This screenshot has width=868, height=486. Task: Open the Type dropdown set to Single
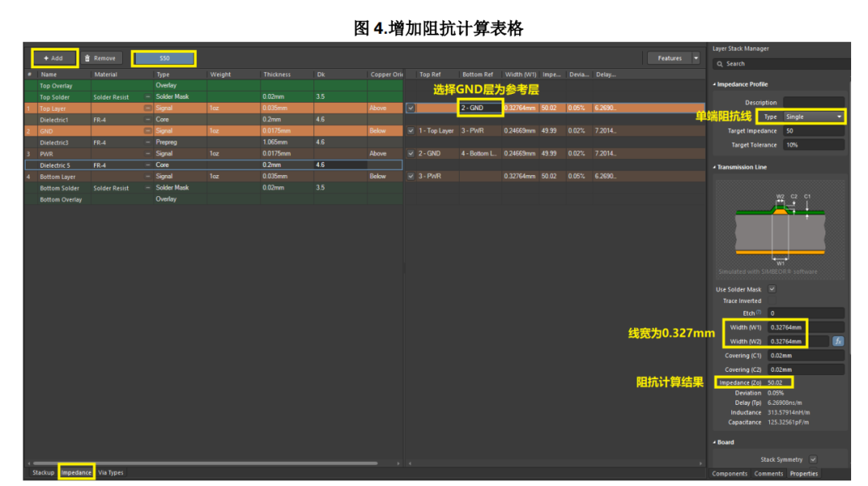tap(813, 116)
